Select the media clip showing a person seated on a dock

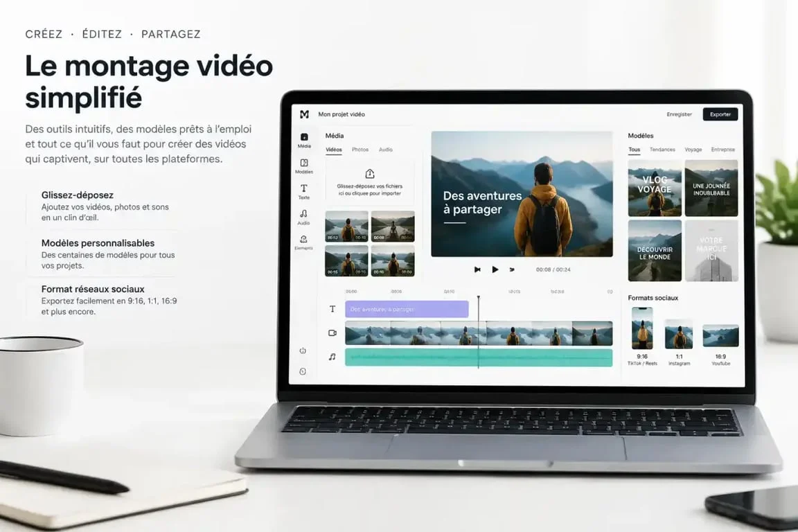(x=393, y=227)
